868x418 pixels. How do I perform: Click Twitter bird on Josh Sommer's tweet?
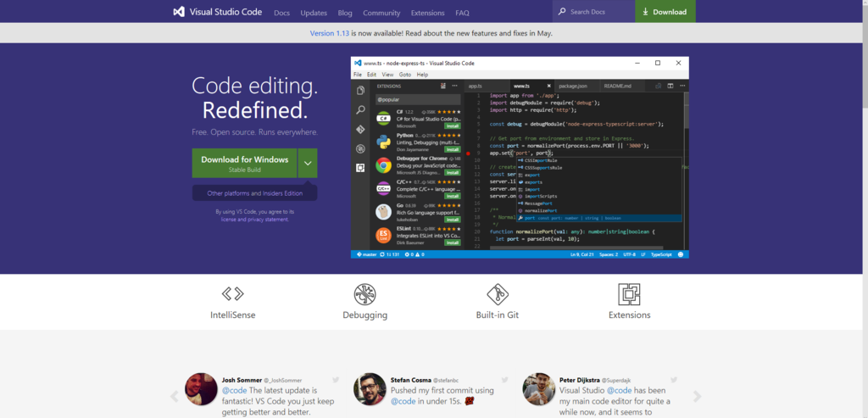(x=336, y=380)
